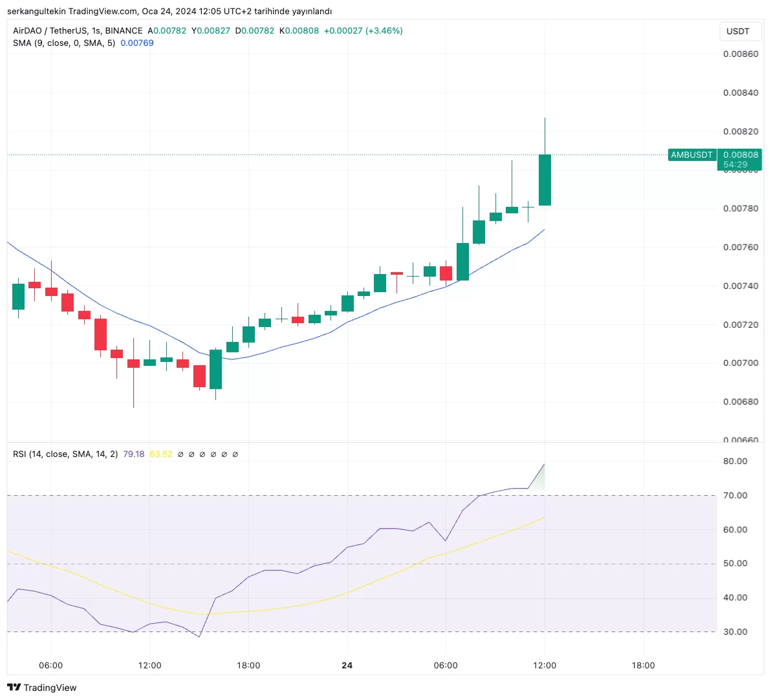Click the BINANCE exchange label
Screen dimensions: 771x700
click(x=124, y=31)
